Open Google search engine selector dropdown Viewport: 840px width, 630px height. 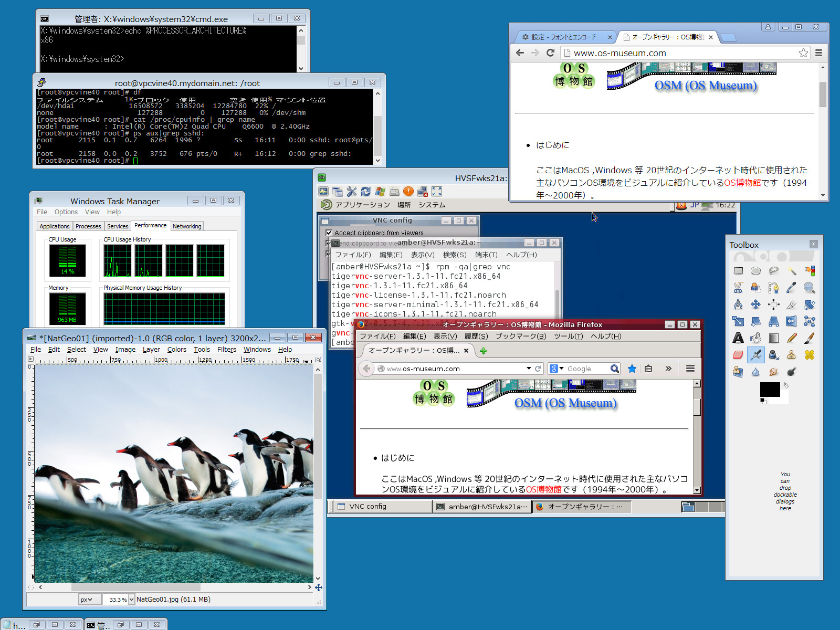click(x=556, y=369)
